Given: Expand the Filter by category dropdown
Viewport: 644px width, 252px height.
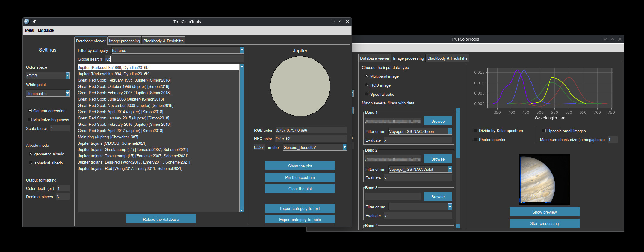Looking at the screenshot, I should click(x=242, y=50).
